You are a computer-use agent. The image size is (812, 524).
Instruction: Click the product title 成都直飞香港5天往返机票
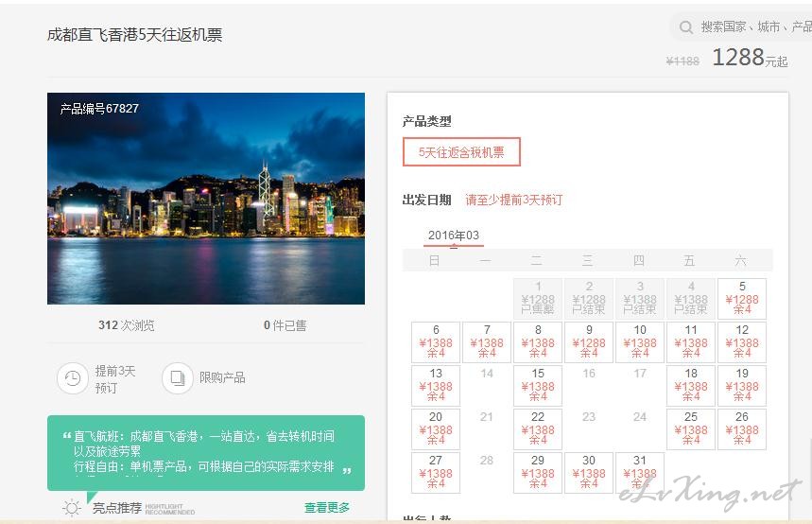coord(134,35)
